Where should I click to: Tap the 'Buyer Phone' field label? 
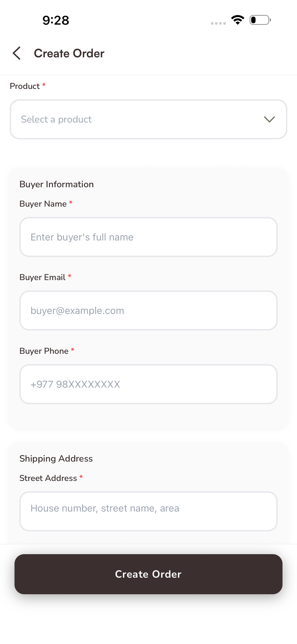pos(44,351)
